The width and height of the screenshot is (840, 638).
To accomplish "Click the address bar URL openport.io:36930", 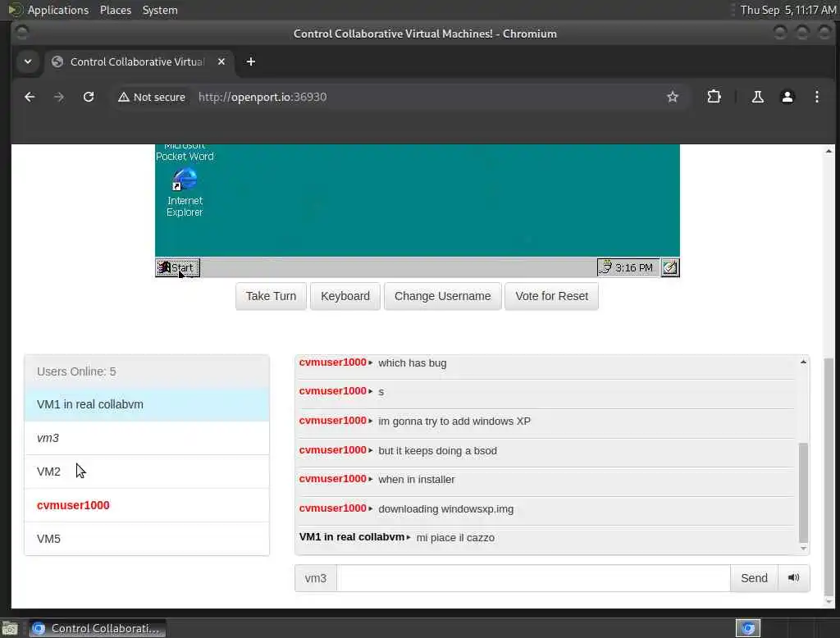I will click(x=262, y=97).
